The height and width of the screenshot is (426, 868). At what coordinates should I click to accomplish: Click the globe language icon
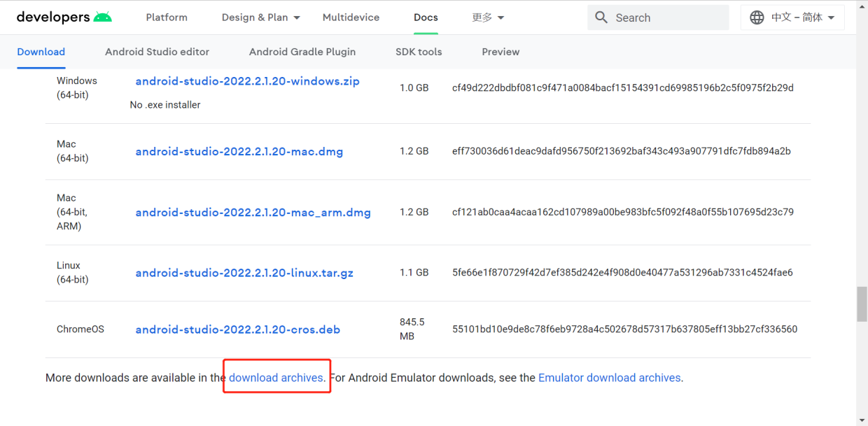tap(757, 17)
